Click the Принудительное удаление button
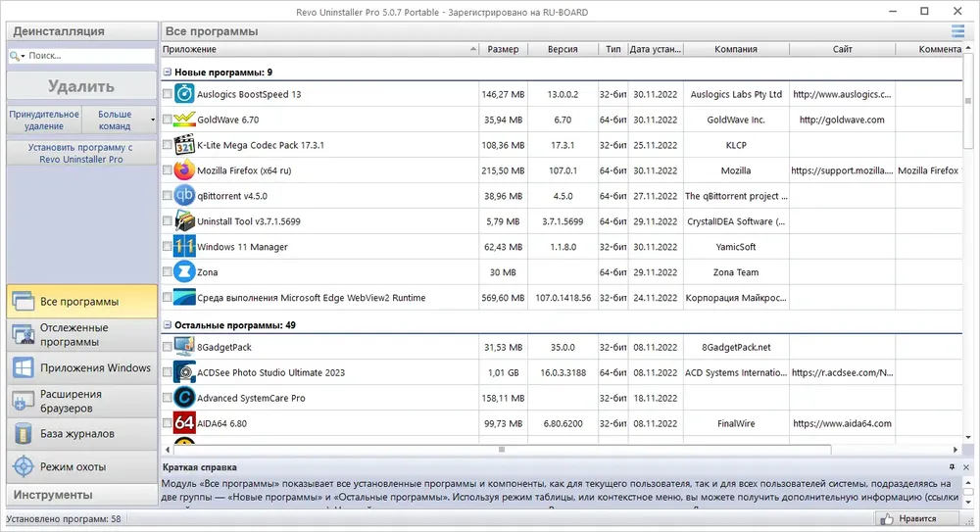 pos(44,121)
